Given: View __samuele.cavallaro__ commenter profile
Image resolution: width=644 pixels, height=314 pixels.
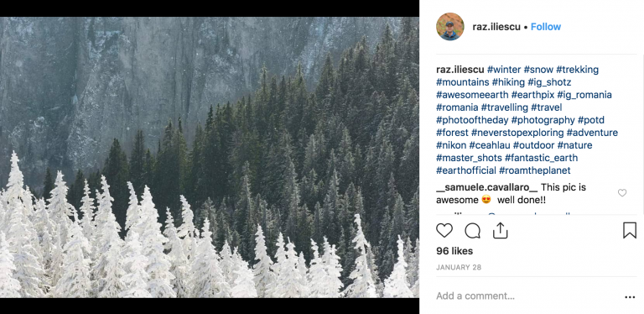Looking at the screenshot, I should pos(486,187).
